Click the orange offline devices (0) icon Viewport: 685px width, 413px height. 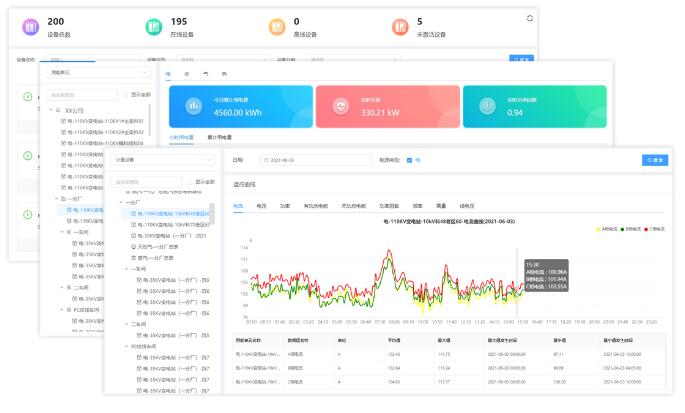point(277,26)
